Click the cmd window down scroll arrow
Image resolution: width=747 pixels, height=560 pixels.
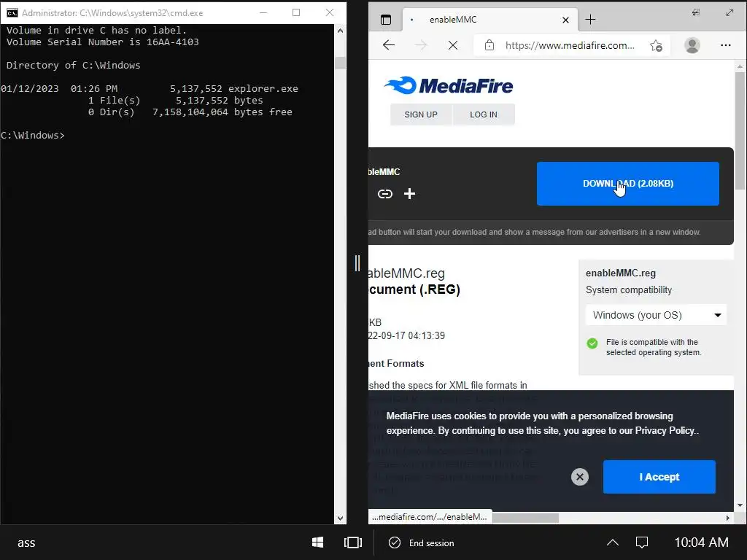[340, 518]
